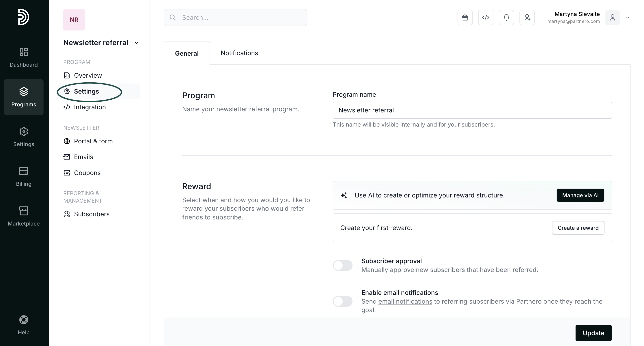Click the Create a reward button

coord(578,228)
